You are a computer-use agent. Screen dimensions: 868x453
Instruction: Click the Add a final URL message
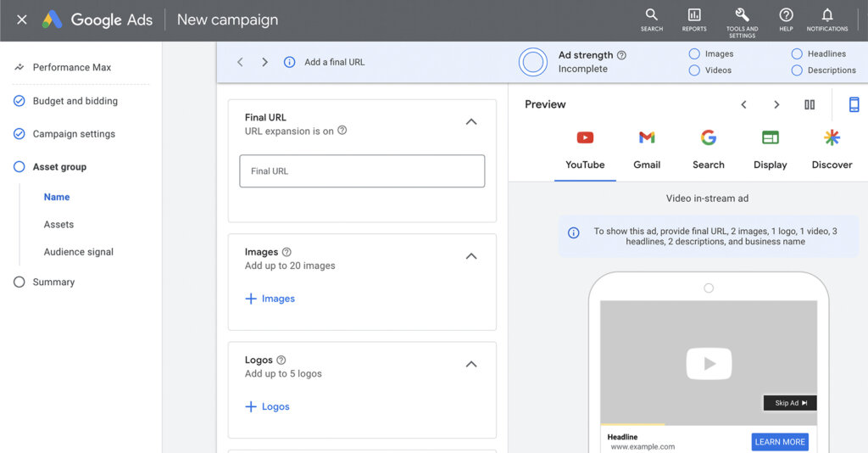point(334,62)
